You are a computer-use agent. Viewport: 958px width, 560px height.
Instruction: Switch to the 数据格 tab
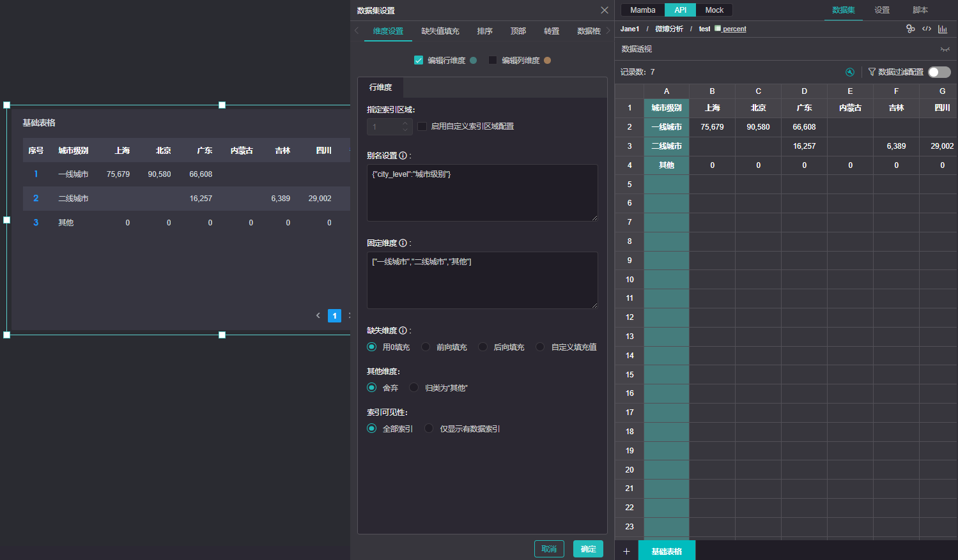point(589,31)
